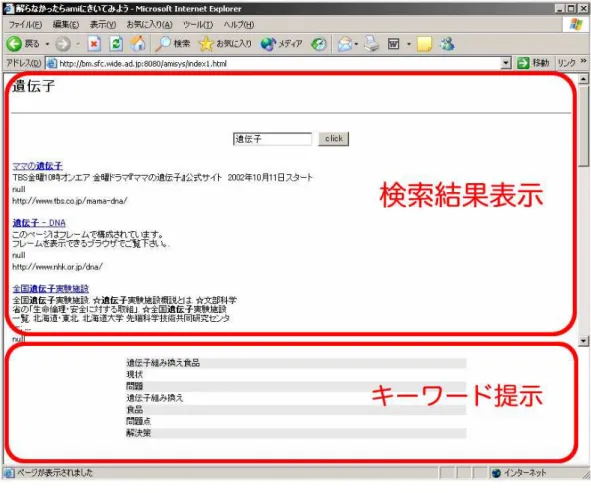
Task: Select keyword 食品 row
Action: click(296, 410)
